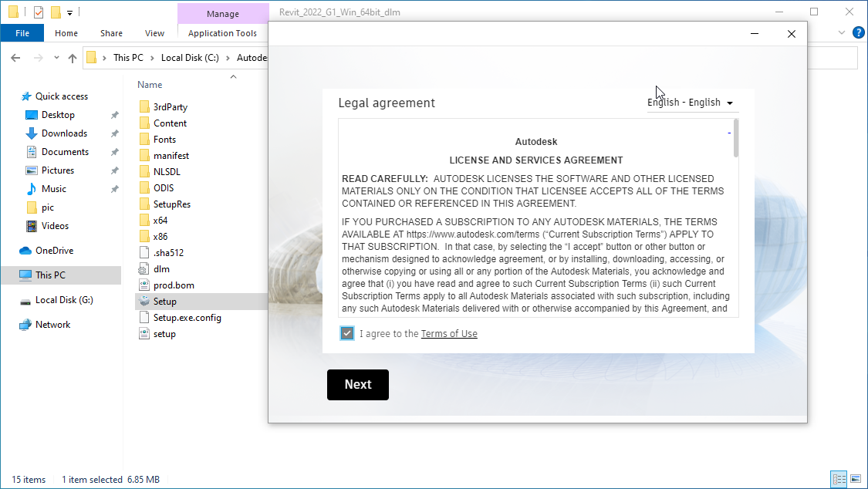Image resolution: width=868 pixels, height=489 pixels.
Task: Select the NLSDL folder icon
Action: [x=144, y=171]
